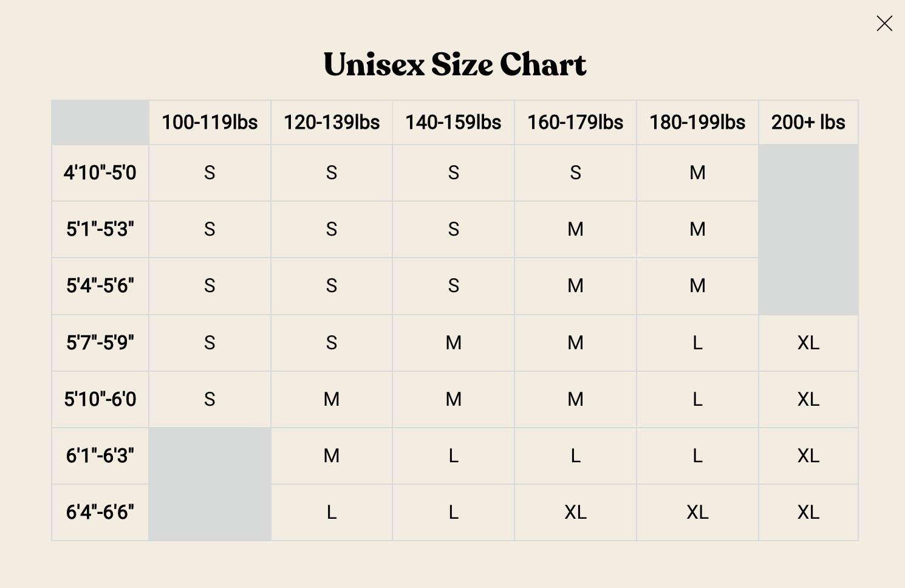The width and height of the screenshot is (905, 588).
Task: Select size L for 6'4"-6'6" at 120-139lbs
Action: coord(332,513)
